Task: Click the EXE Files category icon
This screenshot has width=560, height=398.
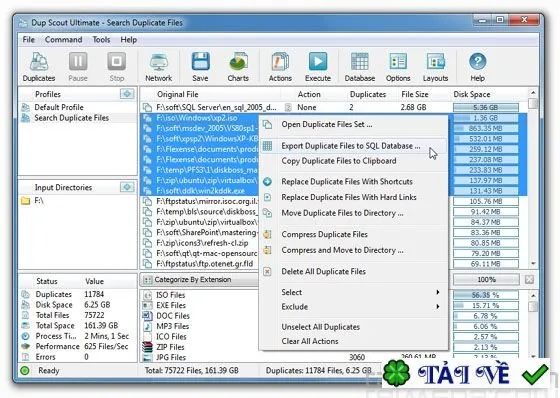Action: point(148,305)
